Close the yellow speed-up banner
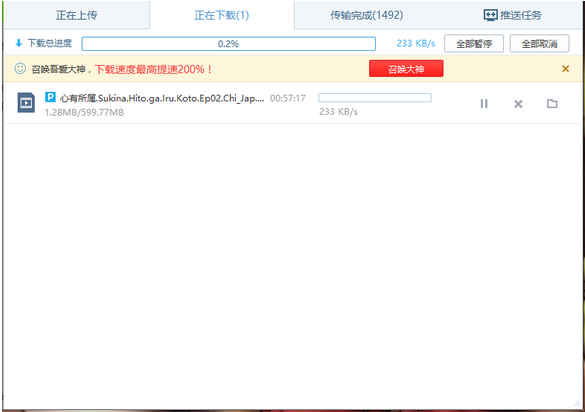 pyautogui.click(x=565, y=69)
